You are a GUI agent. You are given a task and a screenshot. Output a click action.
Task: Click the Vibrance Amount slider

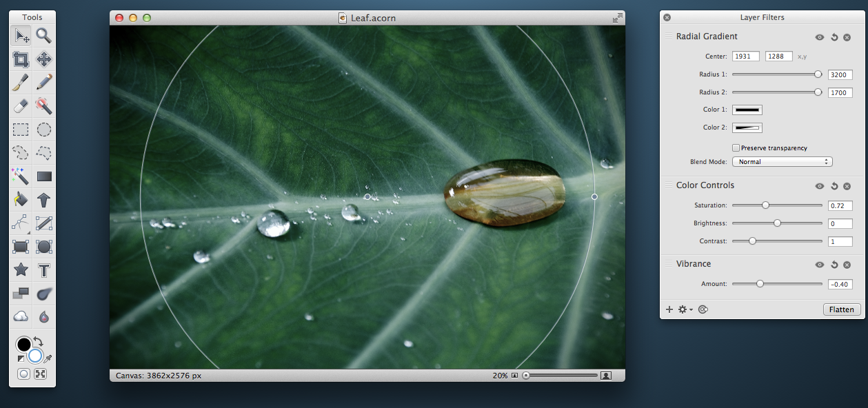point(777,283)
